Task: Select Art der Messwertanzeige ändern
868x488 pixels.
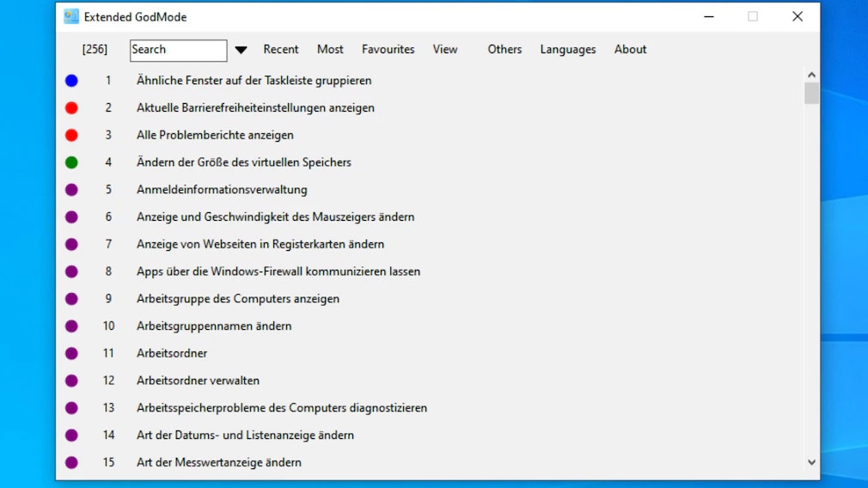Action: (x=218, y=462)
